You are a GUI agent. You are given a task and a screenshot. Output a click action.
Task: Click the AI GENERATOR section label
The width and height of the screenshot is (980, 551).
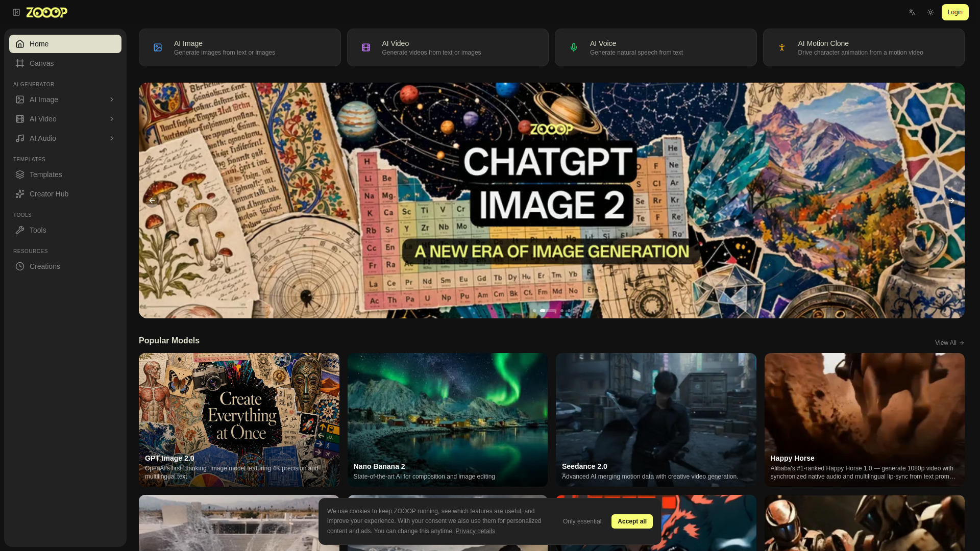(x=34, y=85)
